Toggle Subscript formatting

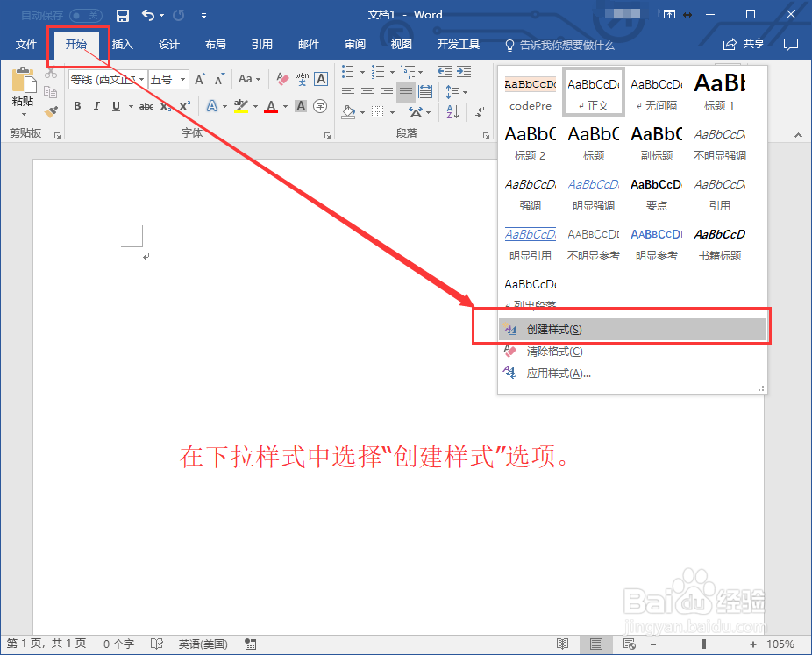(x=166, y=106)
